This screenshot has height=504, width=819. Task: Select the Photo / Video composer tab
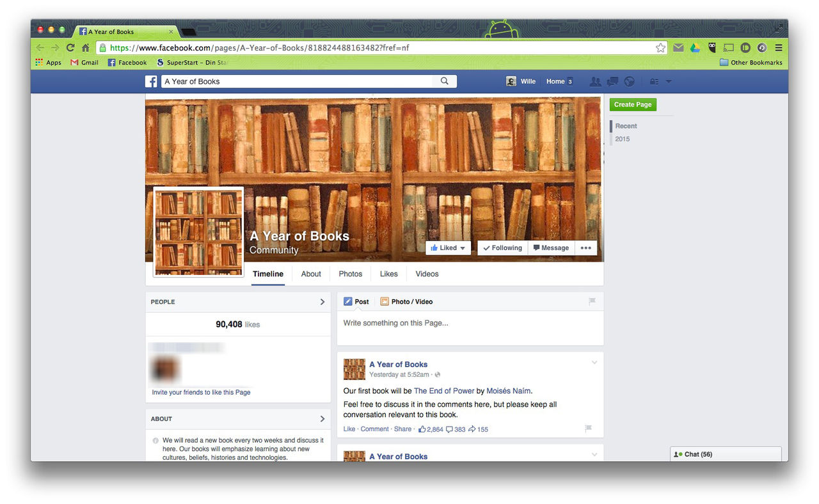pyautogui.click(x=406, y=301)
